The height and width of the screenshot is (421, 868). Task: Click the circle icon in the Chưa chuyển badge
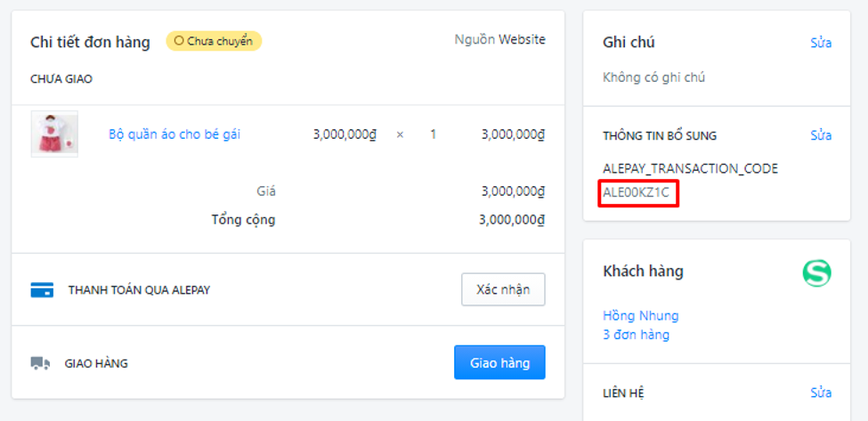point(179,41)
